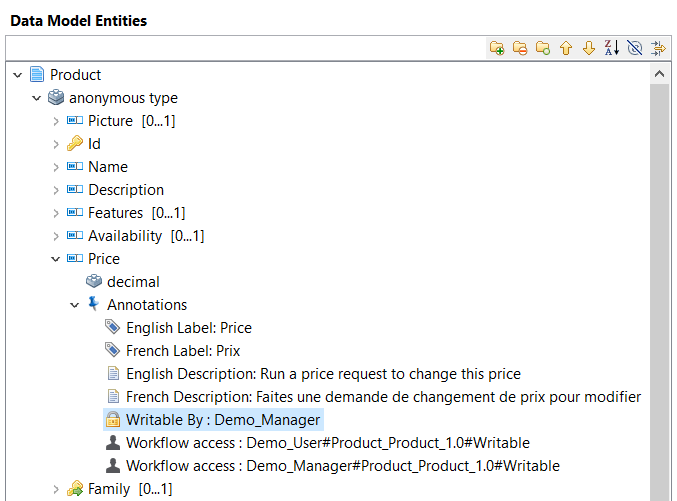Image resolution: width=677 pixels, height=501 pixels.
Task: Select Workflow access Demo_User entry
Action: (x=327, y=443)
